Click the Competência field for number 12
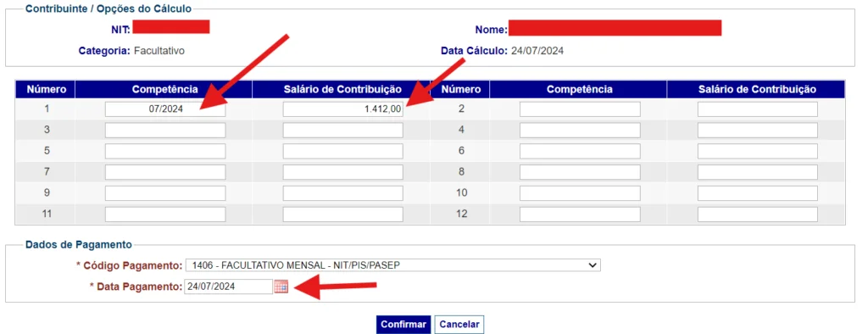Image resolution: width=868 pixels, height=334 pixels. coord(580,214)
